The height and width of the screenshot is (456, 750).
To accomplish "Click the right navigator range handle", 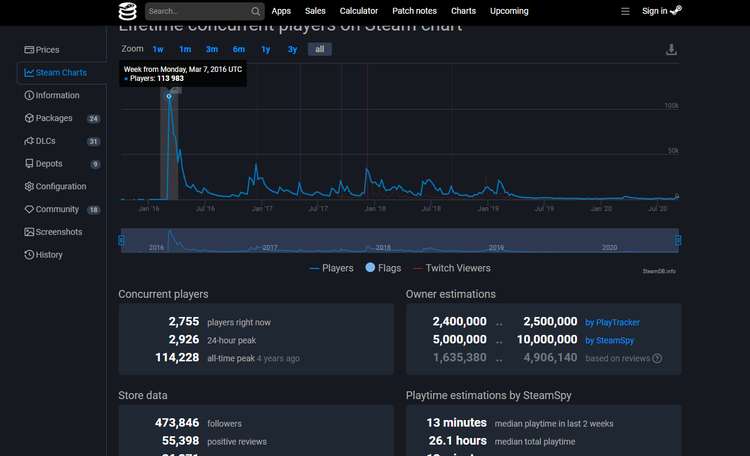I will click(x=678, y=240).
